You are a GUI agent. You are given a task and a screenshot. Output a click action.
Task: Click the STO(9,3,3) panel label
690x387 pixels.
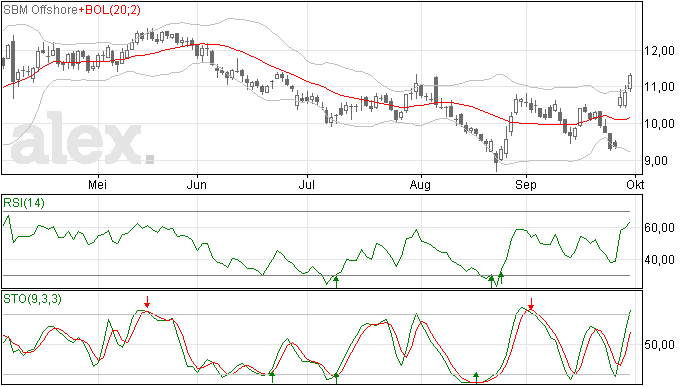(x=33, y=299)
